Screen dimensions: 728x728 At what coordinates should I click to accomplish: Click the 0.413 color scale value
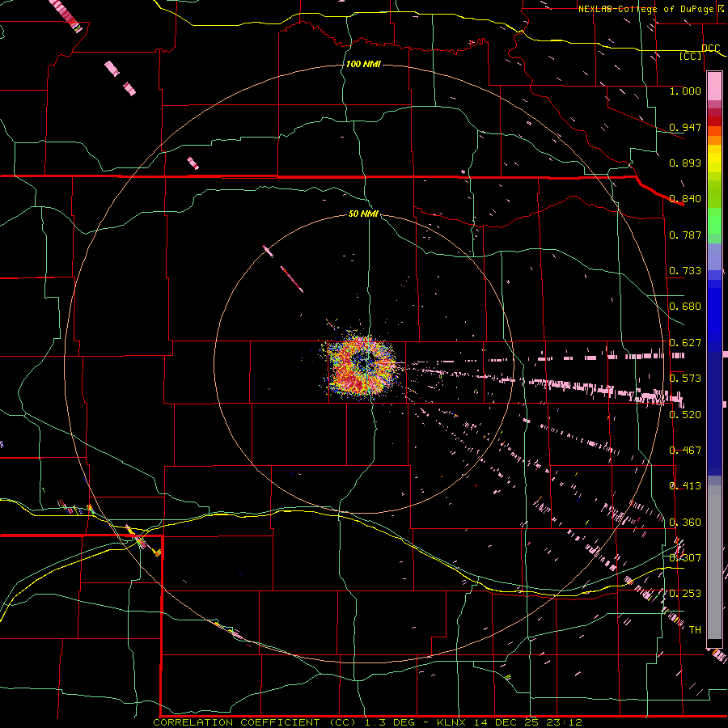[685, 486]
